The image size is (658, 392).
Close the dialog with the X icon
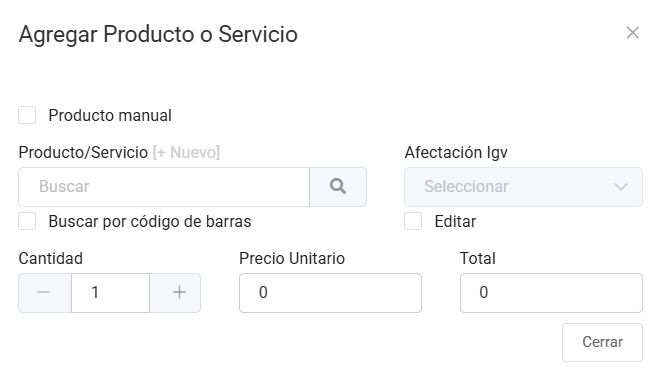point(632,33)
